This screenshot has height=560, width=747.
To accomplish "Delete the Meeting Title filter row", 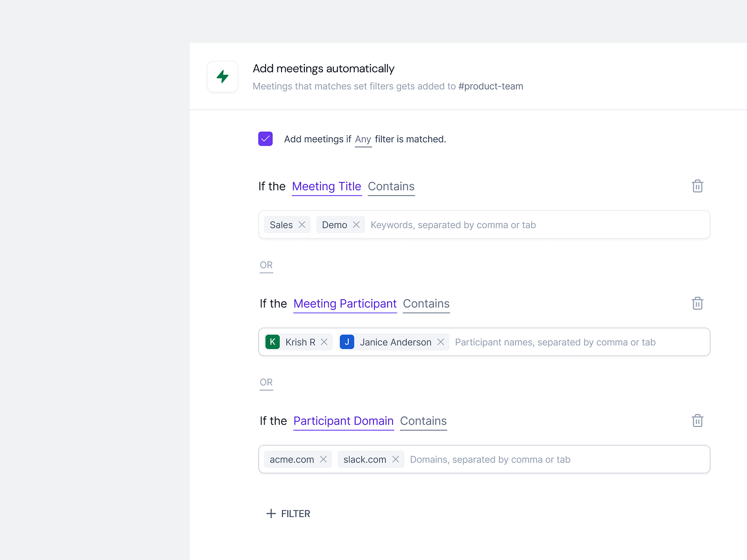I will point(697,186).
